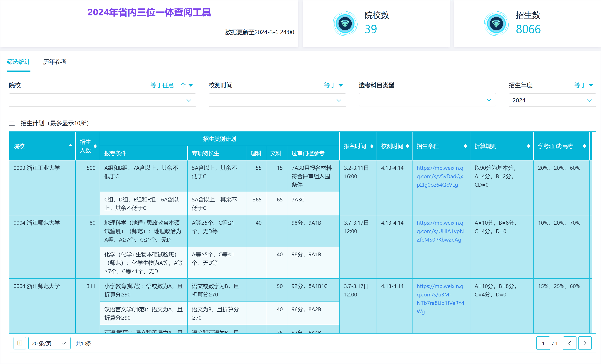The width and height of the screenshot is (601, 364).
Task: Click the 15%、25%、60% ratio cell
Action: (561, 306)
